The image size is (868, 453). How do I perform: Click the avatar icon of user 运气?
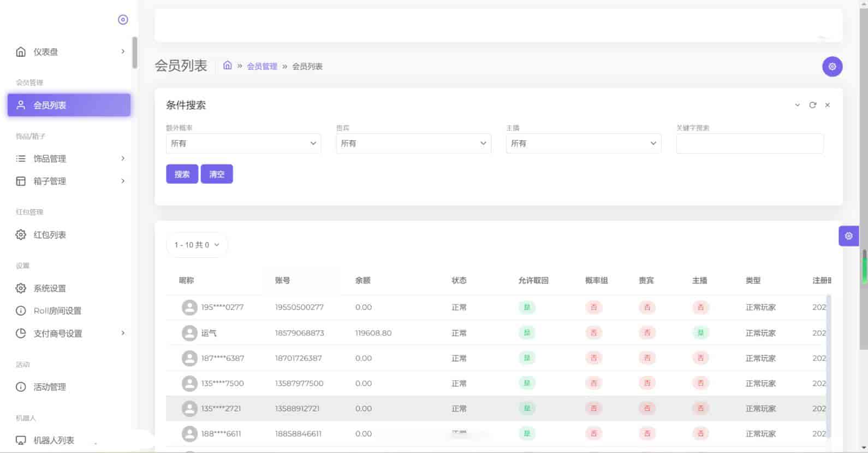click(189, 333)
